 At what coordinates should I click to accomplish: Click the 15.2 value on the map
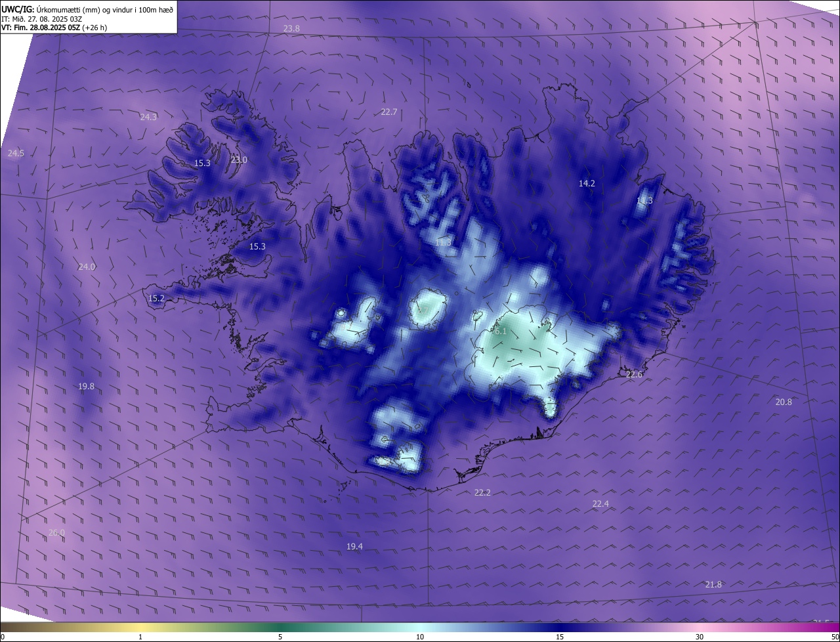click(156, 298)
